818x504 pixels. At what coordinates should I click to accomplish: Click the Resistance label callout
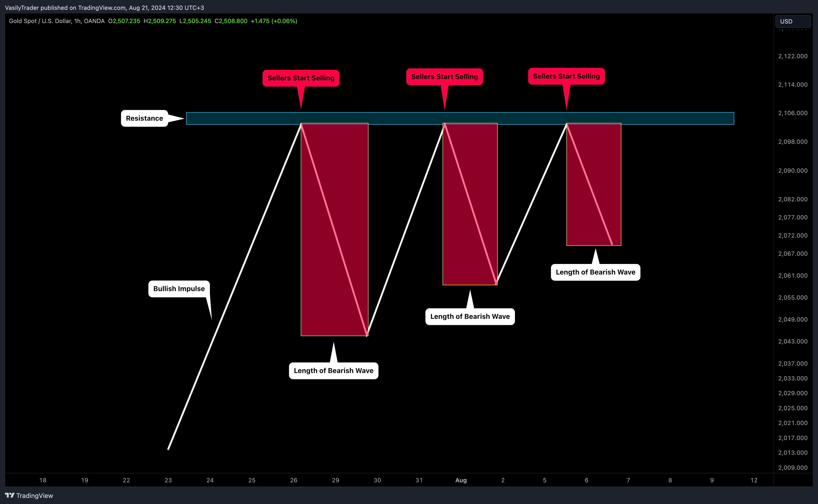click(144, 118)
